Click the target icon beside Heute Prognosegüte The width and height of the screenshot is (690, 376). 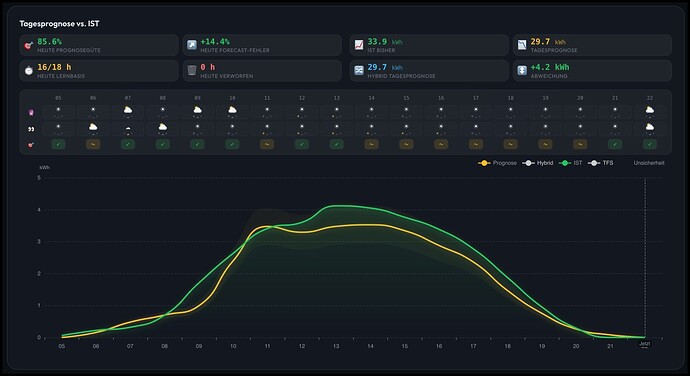pyautogui.click(x=29, y=45)
